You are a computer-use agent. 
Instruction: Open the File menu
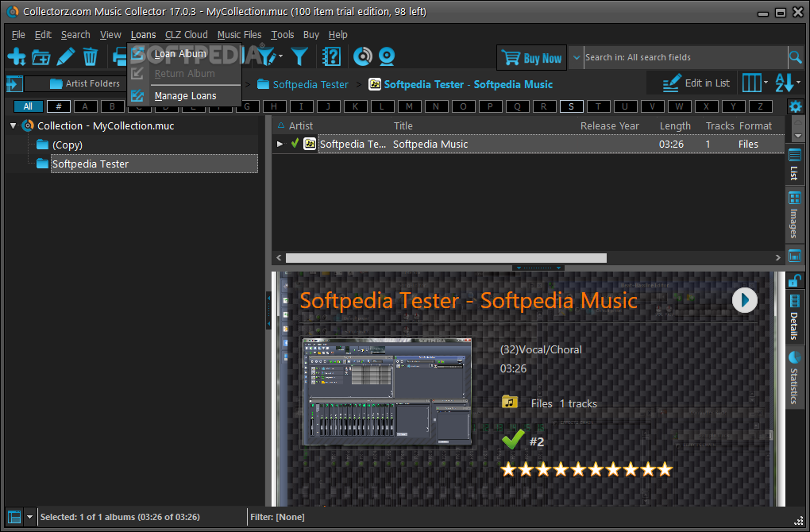pyautogui.click(x=18, y=35)
